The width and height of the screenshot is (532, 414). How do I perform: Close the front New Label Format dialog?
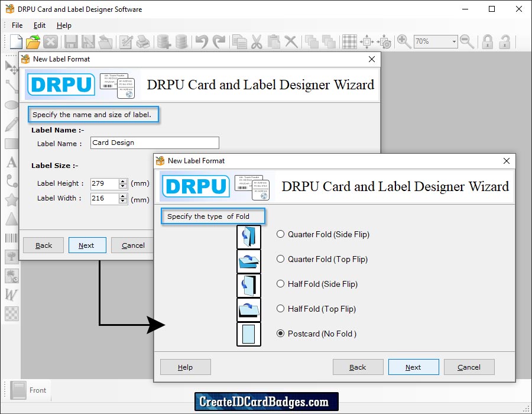[506, 161]
